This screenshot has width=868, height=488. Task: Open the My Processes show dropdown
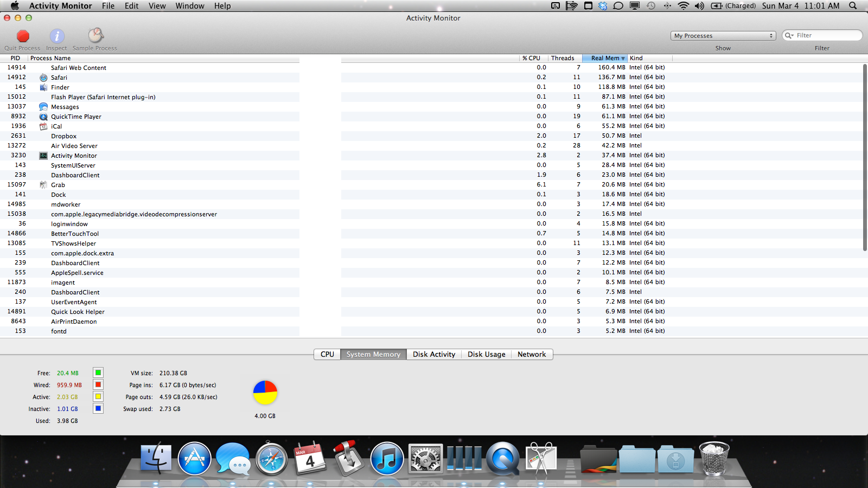coord(723,36)
